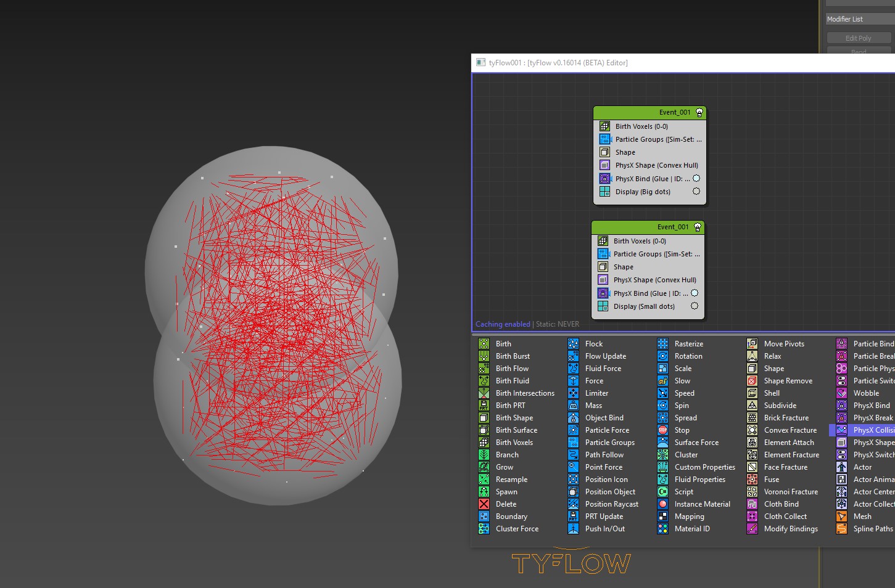Select the Modify Bindings operator label
This screenshot has width=895, height=588.
pyautogui.click(x=791, y=529)
